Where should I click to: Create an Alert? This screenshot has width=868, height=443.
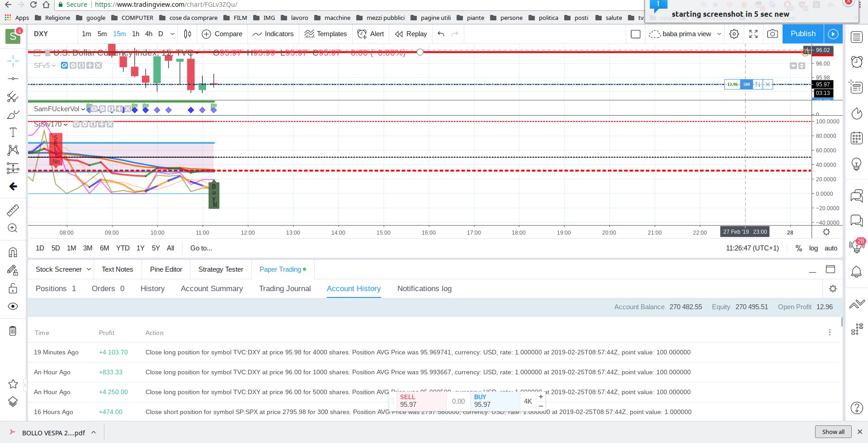(x=370, y=34)
